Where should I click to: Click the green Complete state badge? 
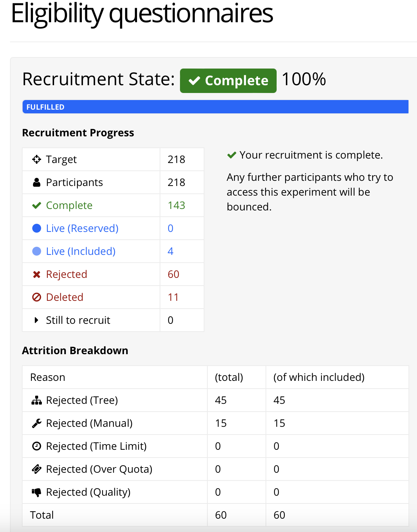pos(228,80)
